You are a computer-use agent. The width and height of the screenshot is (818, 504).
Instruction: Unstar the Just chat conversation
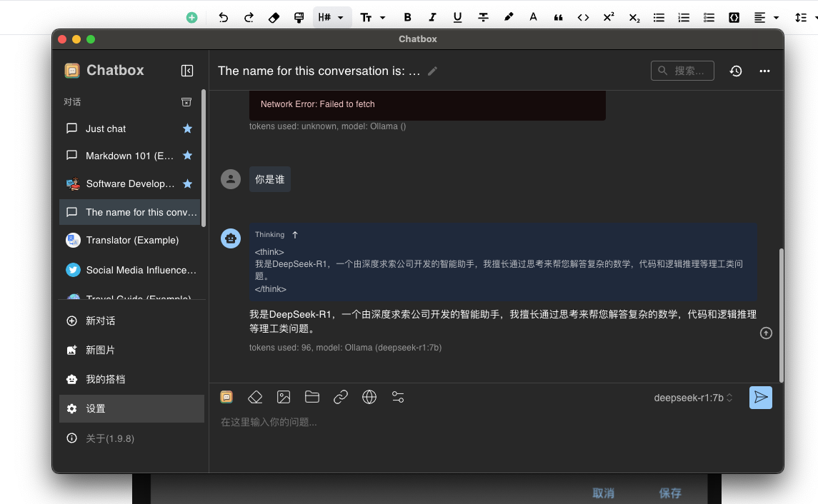click(187, 128)
